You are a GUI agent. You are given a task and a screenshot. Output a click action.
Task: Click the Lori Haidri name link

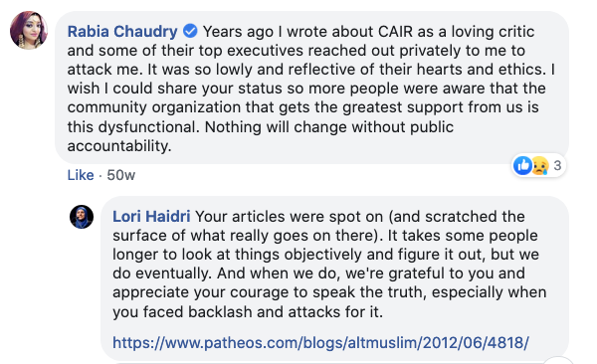click(151, 217)
